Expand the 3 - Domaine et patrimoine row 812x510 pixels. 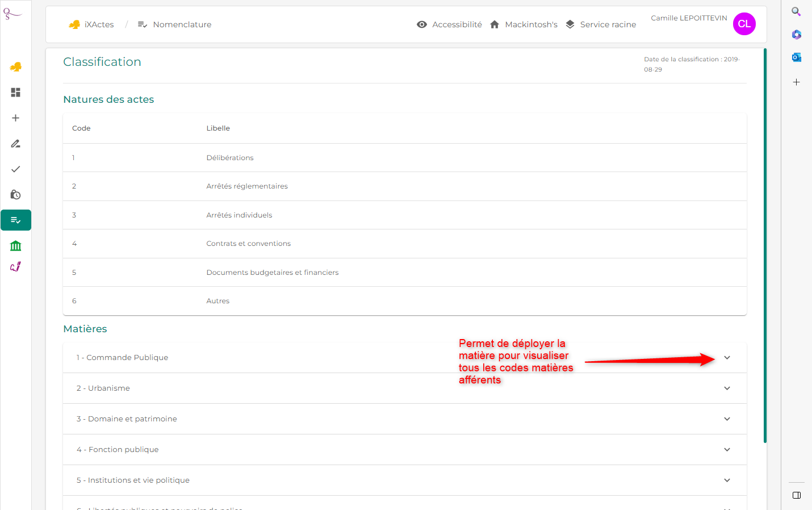[404, 419]
